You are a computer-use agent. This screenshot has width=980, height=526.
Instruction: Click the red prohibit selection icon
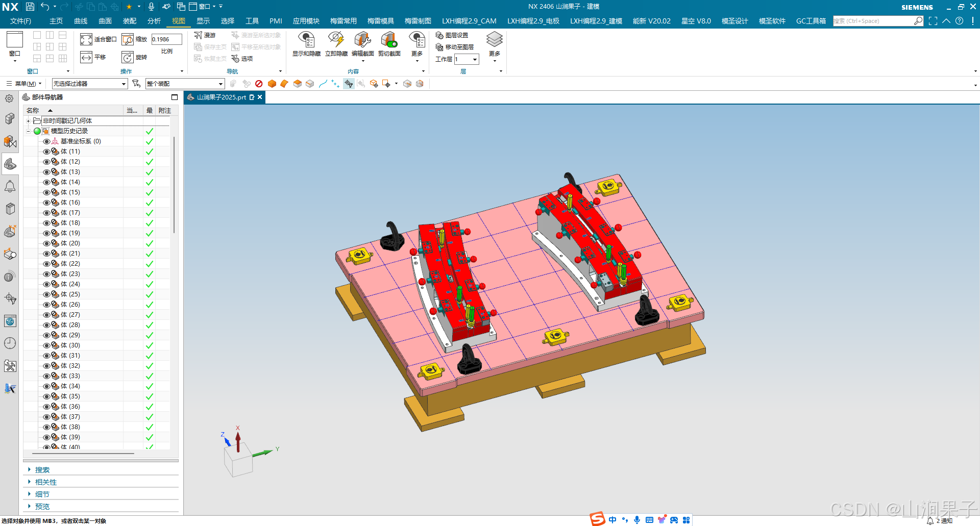coord(259,84)
